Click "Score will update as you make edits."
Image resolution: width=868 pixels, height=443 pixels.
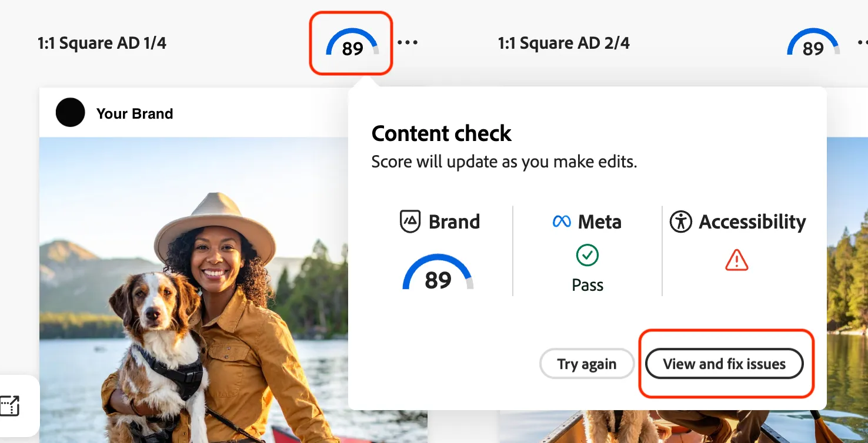click(x=504, y=162)
